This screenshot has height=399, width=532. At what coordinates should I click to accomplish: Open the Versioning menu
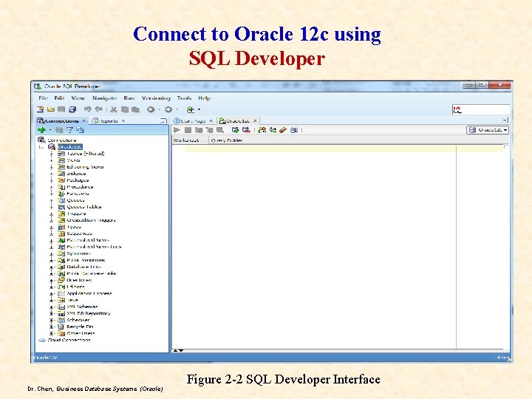click(x=156, y=98)
